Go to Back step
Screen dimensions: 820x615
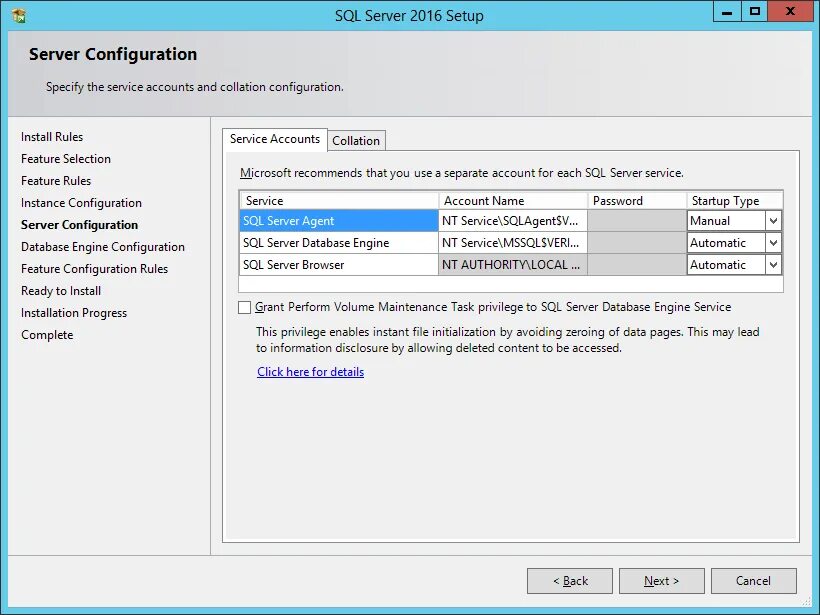pyautogui.click(x=570, y=581)
